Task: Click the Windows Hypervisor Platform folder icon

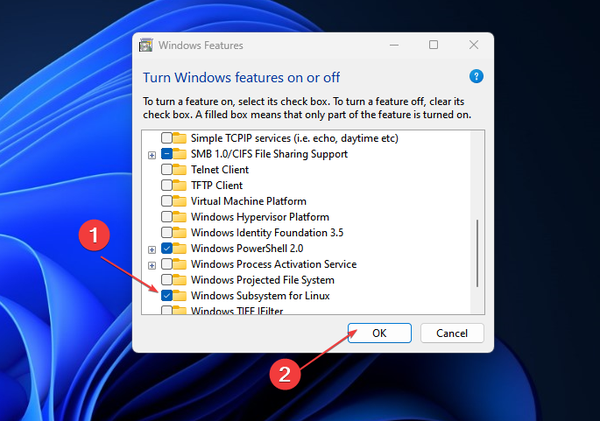Action: (181, 217)
